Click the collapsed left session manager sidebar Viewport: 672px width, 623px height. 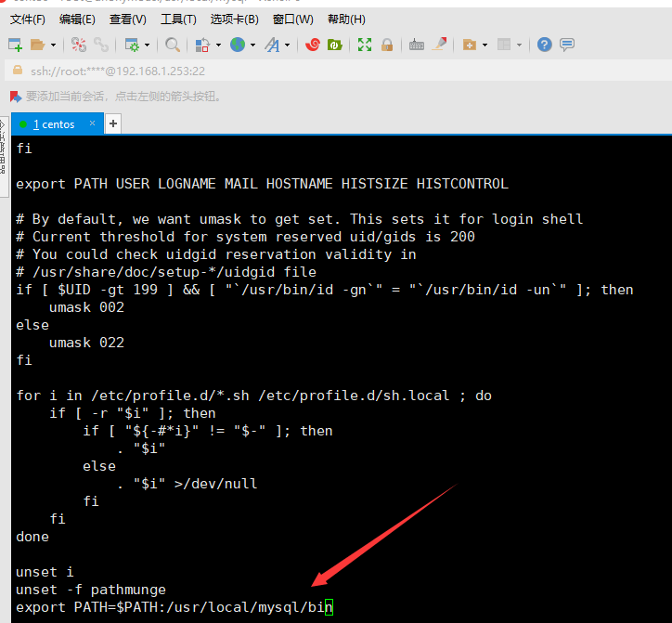pos(4,157)
